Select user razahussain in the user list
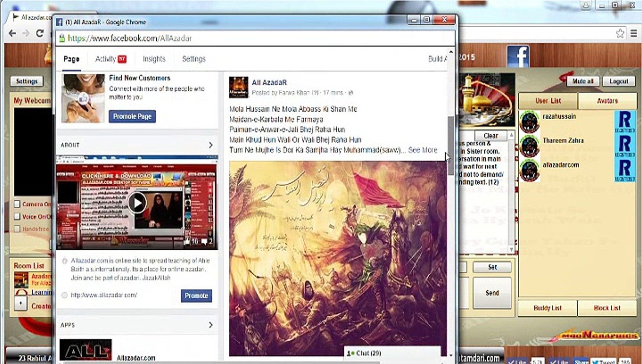Screen dimensions: 642x364 pos(559,116)
